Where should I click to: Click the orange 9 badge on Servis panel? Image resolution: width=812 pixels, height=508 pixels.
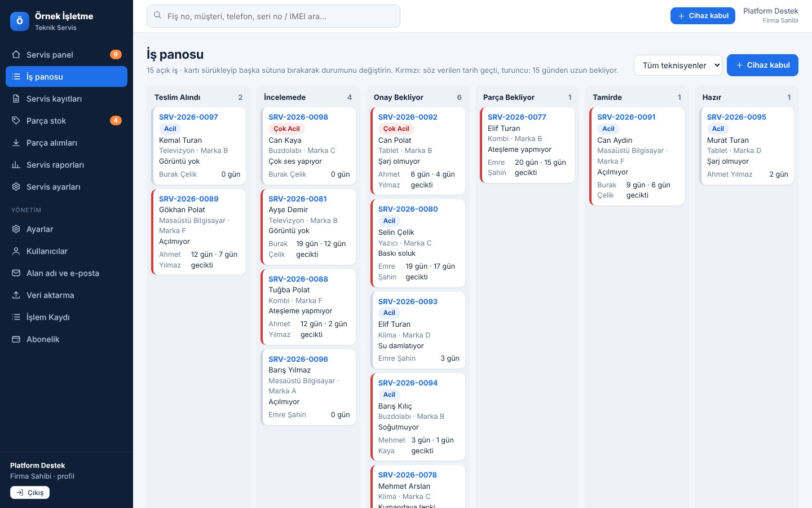(x=116, y=55)
